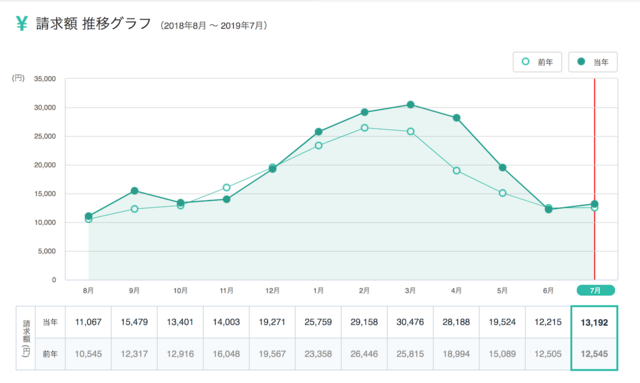640x383 pixels.
Task: Click the March current-year peak data point
Action: pos(411,105)
